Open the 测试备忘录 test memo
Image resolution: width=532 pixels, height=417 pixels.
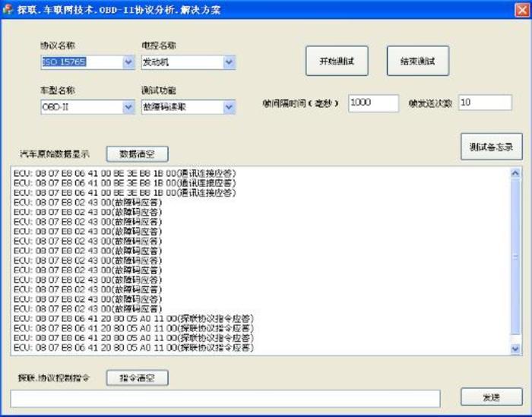[x=491, y=147]
